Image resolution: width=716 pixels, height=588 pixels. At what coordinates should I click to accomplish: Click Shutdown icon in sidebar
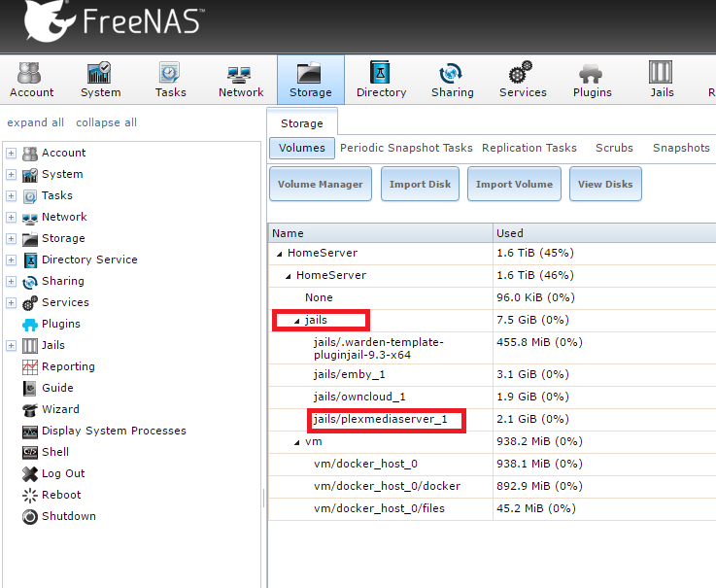(30, 517)
